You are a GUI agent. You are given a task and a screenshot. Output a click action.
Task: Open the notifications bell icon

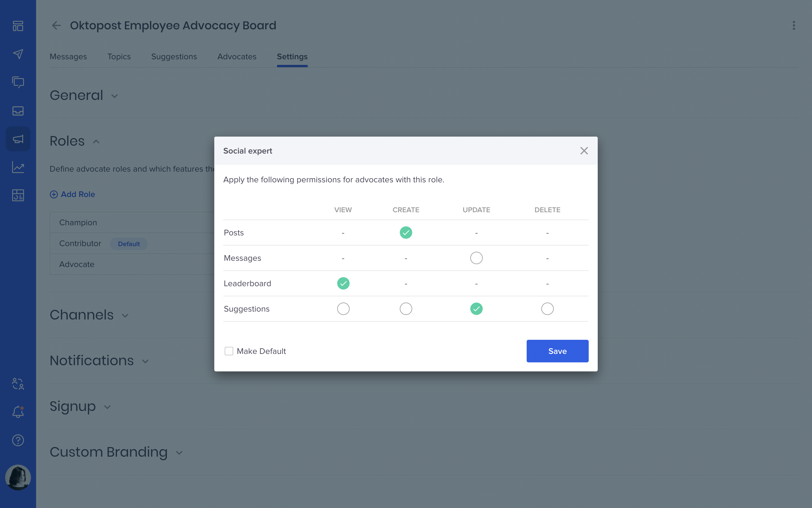point(18,412)
